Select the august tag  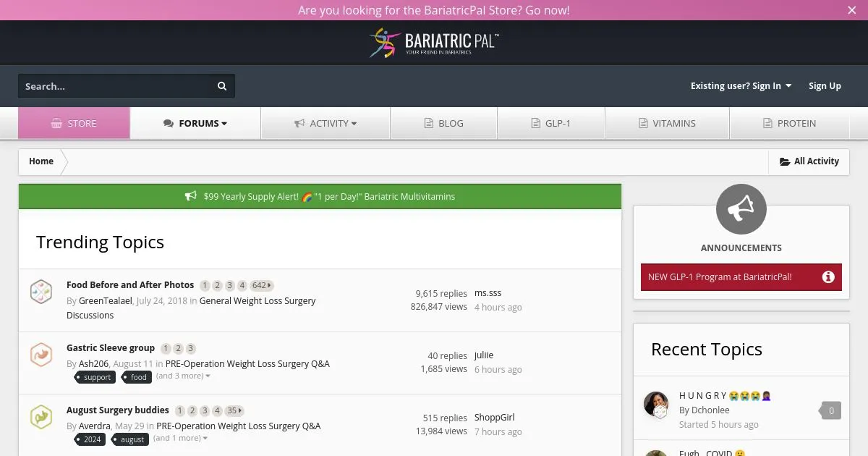(131, 439)
